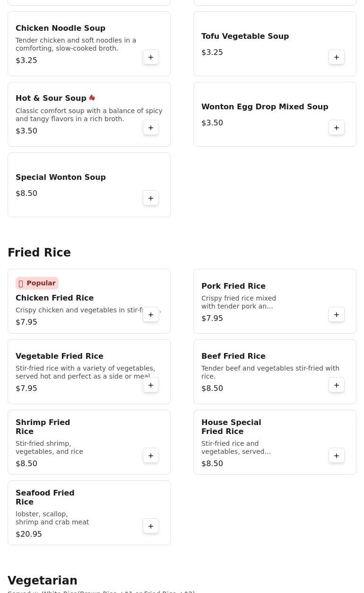Screen dimensions: 364x593
Task: Add Wonton Egg Drop Mixed Soup
Action: click(x=337, y=128)
